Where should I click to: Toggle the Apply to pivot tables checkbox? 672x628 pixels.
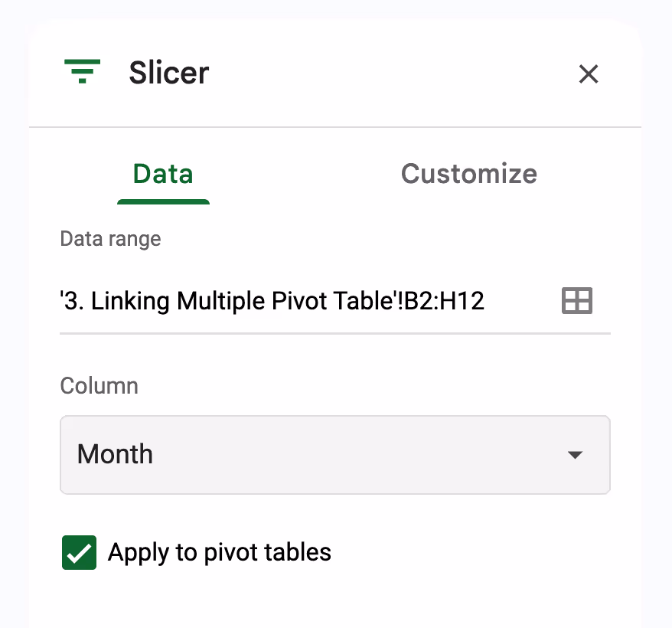point(78,552)
